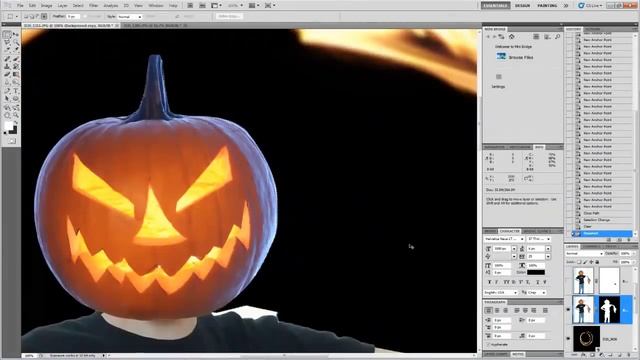Viewport: 640px width, 360px height.
Task: Open the font family dropdown
Action: [x=504, y=239]
